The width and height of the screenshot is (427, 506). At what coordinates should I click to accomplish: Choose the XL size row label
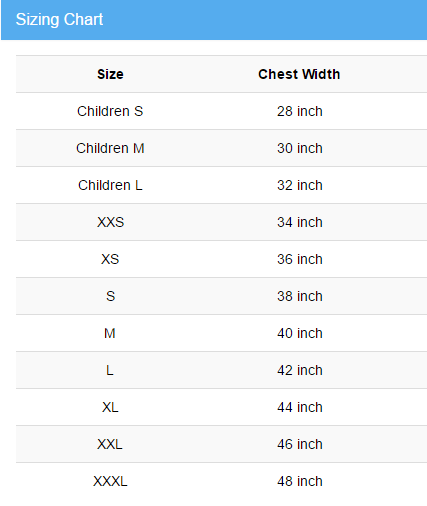pyautogui.click(x=110, y=407)
